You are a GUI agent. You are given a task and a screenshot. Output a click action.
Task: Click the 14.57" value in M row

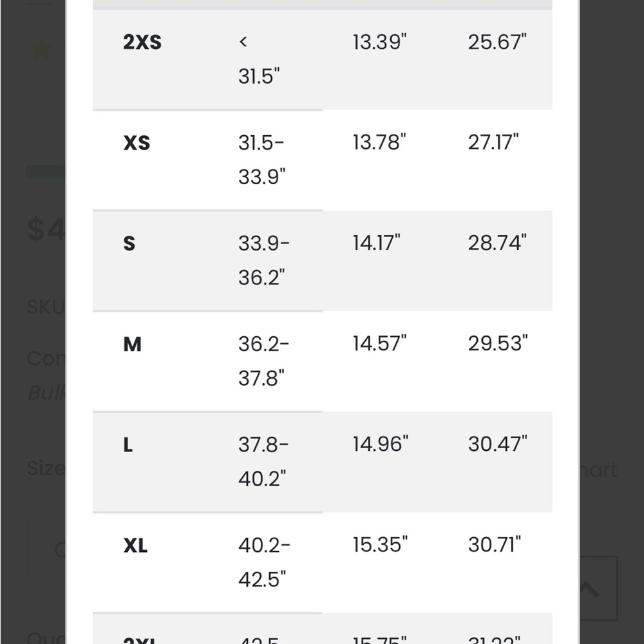click(379, 343)
